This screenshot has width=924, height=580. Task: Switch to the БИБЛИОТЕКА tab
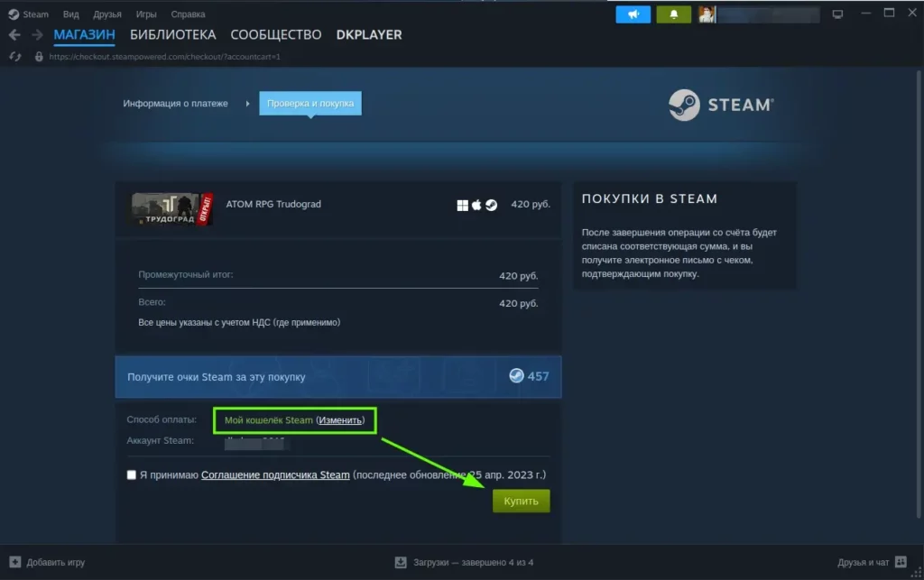point(173,35)
